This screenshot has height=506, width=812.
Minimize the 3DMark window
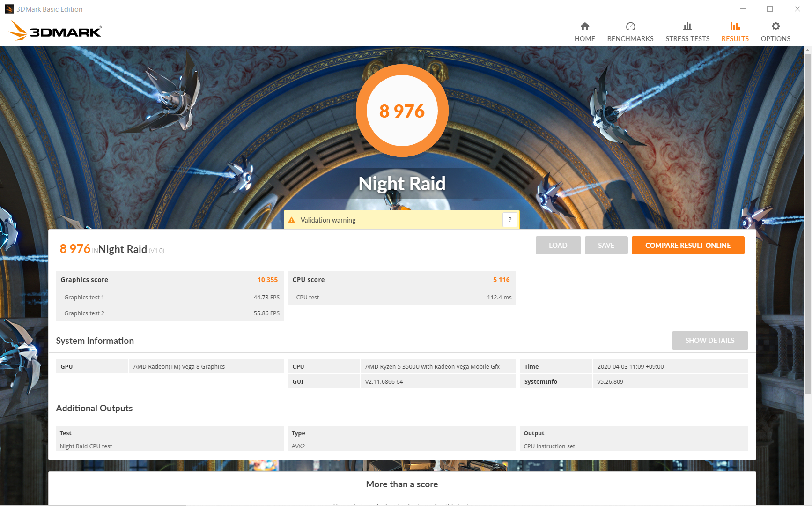click(x=742, y=9)
